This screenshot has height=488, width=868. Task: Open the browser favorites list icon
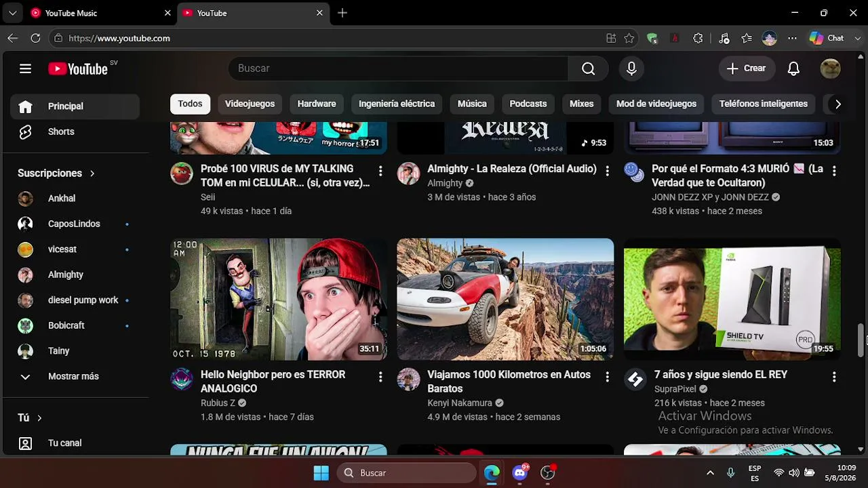pyautogui.click(x=747, y=39)
